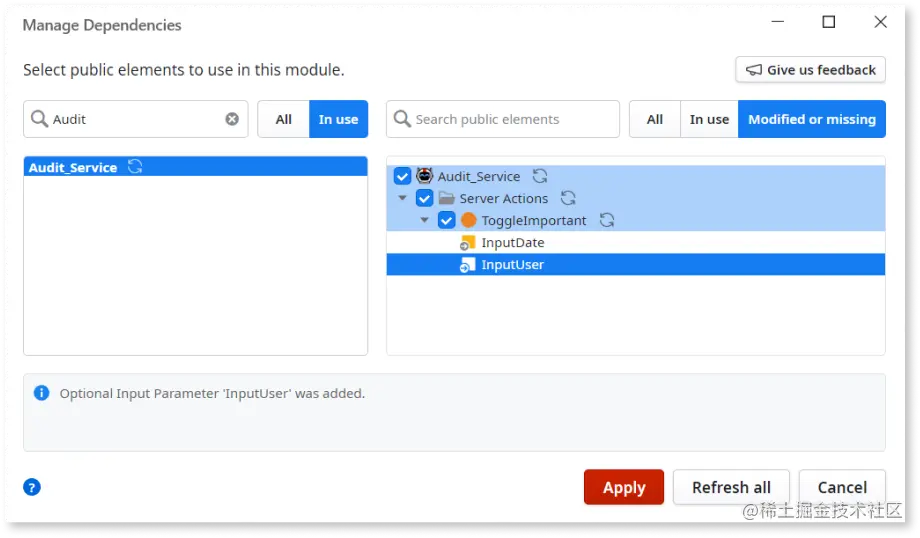Screen dimensions: 920x538
Task: Open the Give us feedback button
Action: coord(810,70)
